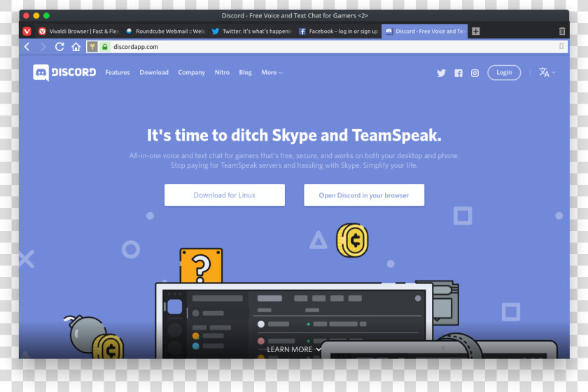Image resolution: width=588 pixels, height=392 pixels.
Task: Switch to the Twitter tab
Action: tap(251, 31)
